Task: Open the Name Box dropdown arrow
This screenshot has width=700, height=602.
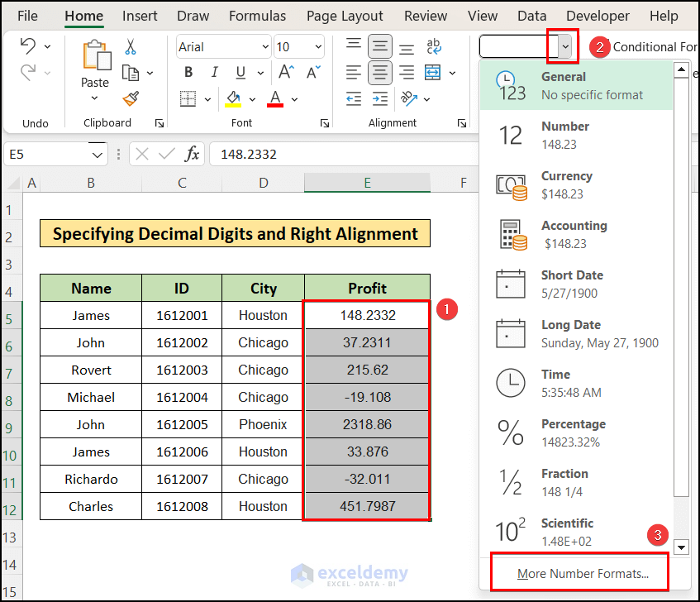Action: (x=97, y=154)
